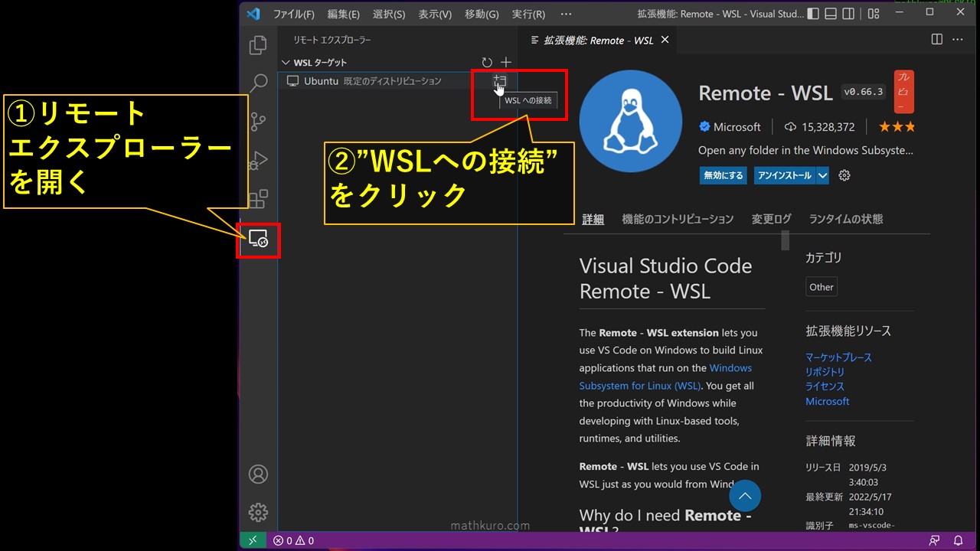
Task: Open the extension settings gear
Action: pyautogui.click(x=844, y=175)
